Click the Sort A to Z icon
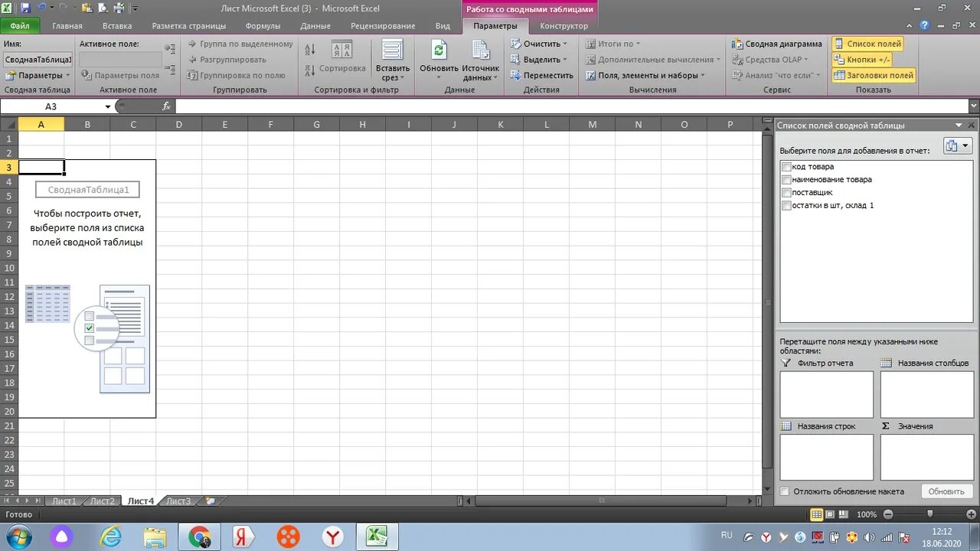 pyautogui.click(x=310, y=51)
